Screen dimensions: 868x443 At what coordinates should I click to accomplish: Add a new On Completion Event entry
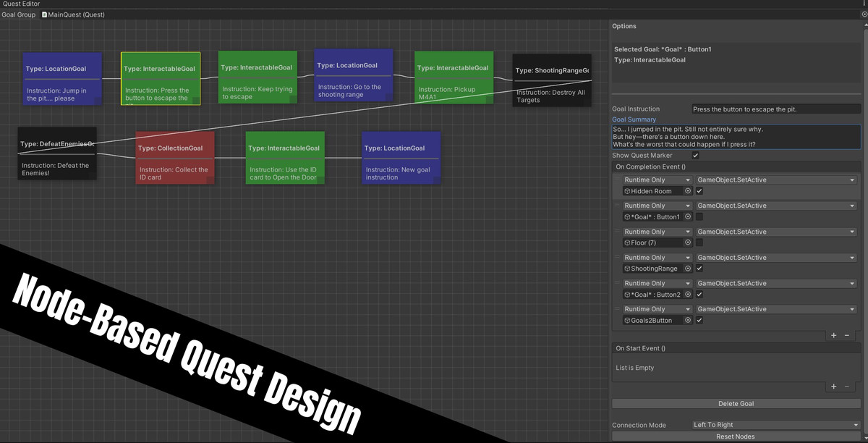pyautogui.click(x=833, y=335)
